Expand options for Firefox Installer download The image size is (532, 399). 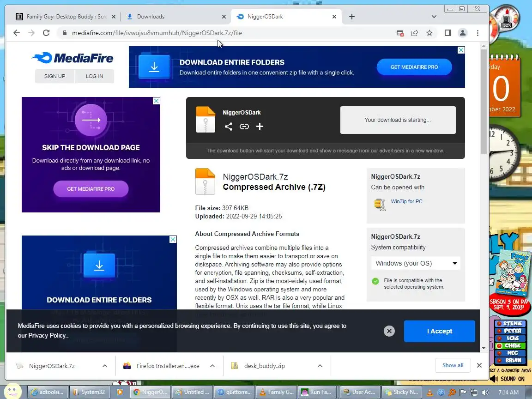(x=212, y=366)
